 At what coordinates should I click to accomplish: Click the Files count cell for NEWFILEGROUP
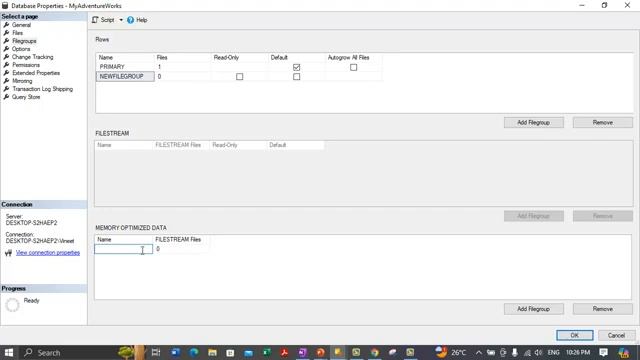pos(182,76)
